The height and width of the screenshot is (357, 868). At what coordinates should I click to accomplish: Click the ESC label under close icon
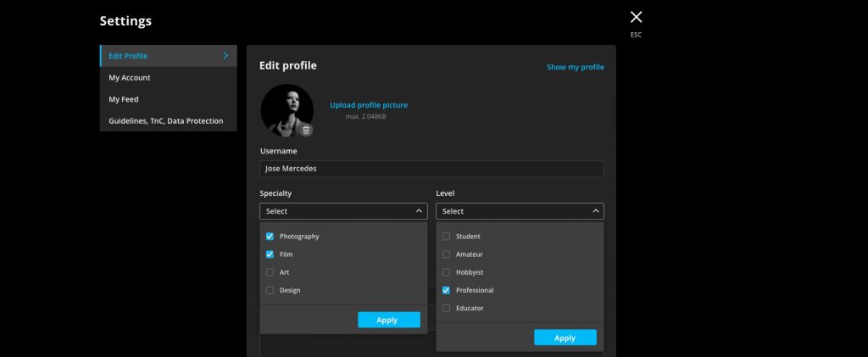coord(636,35)
